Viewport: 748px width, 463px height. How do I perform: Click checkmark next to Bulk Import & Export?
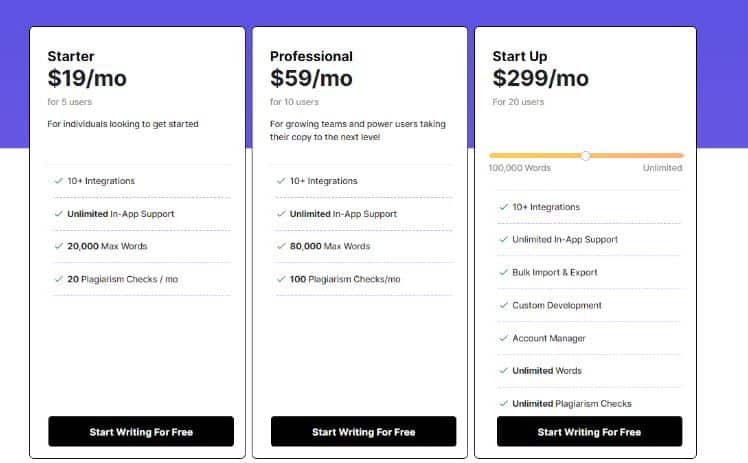(503, 272)
